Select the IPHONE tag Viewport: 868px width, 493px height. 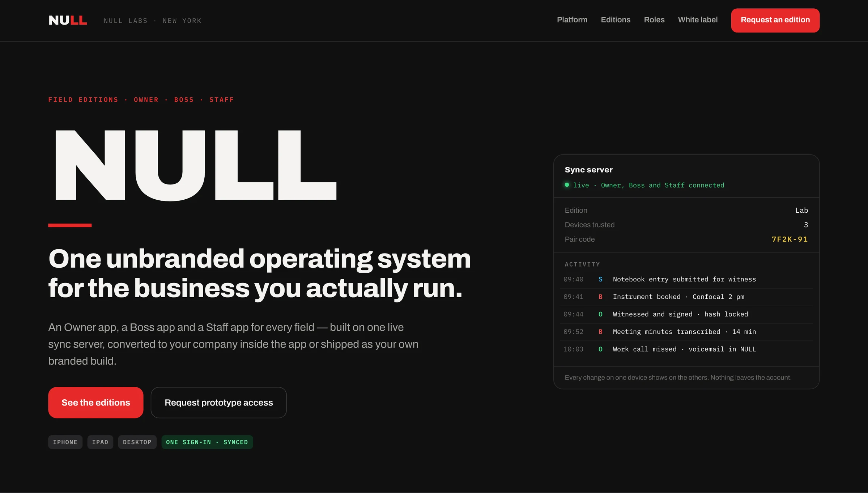point(65,442)
